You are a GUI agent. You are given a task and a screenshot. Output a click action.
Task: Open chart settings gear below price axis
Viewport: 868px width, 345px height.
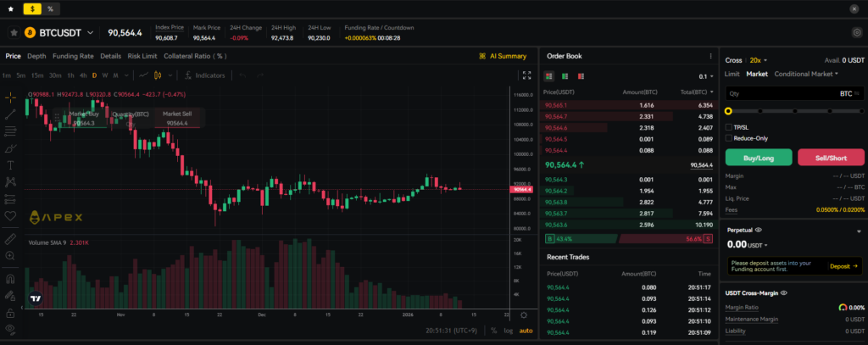(x=524, y=315)
